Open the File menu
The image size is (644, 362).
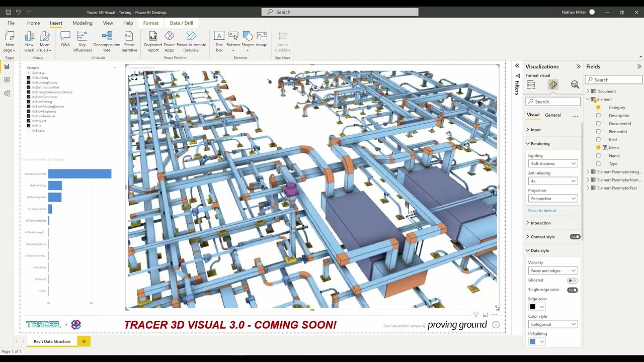[x=11, y=23]
